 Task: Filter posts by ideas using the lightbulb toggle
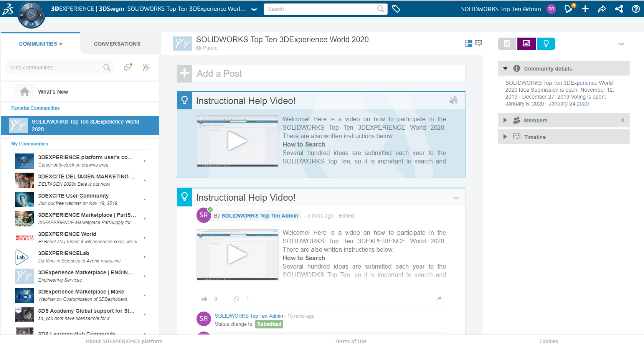coord(546,43)
